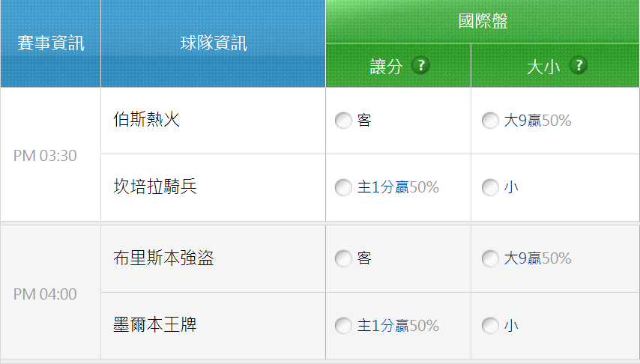Select 客 radio for 布里斯本強盜
The width and height of the screenshot is (640, 364).
point(343,258)
